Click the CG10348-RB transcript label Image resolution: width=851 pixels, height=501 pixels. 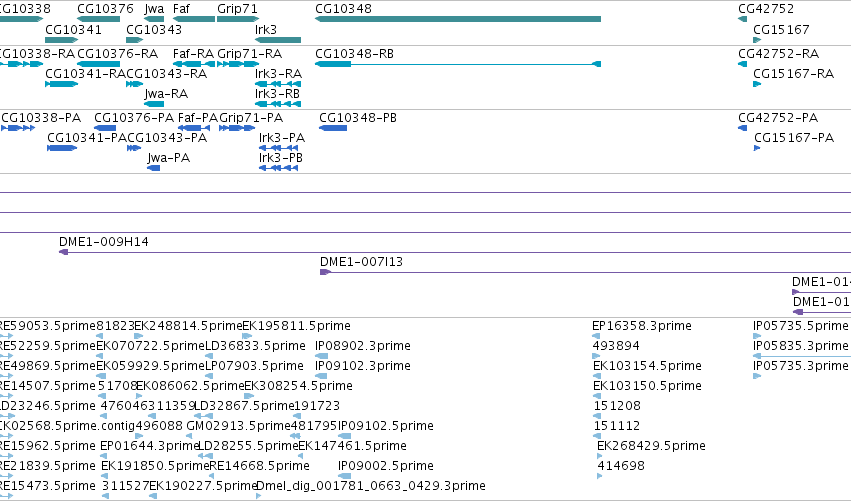[x=354, y=54]
